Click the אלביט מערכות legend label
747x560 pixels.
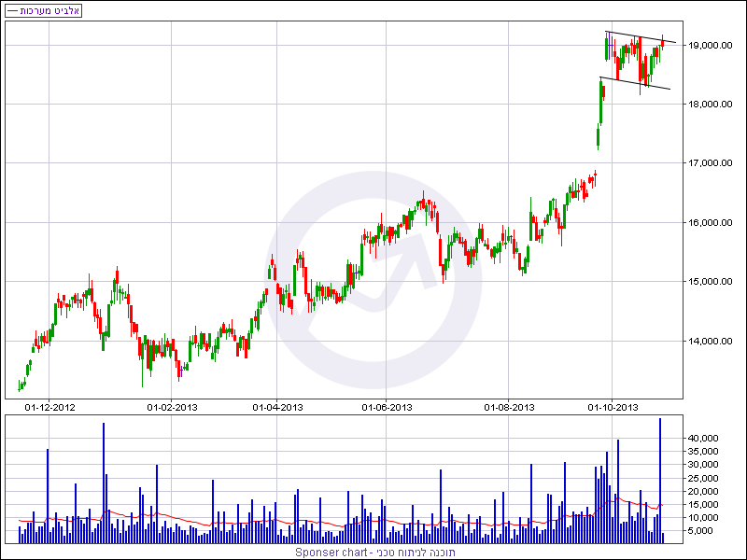[43, 10]
